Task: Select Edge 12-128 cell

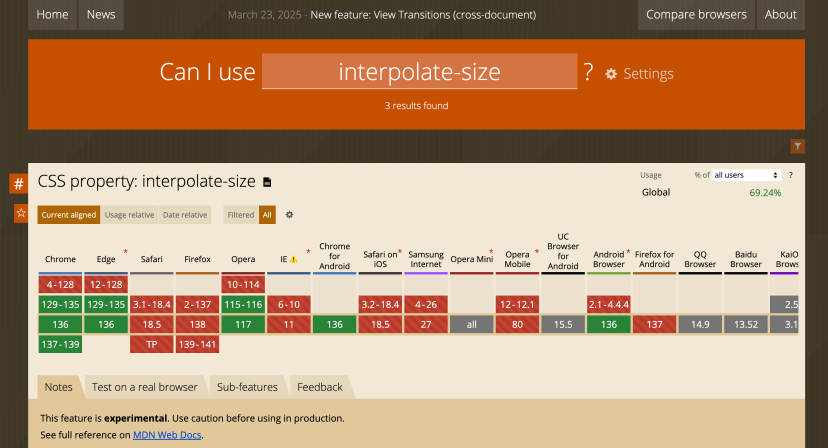Action: [106, 285]
